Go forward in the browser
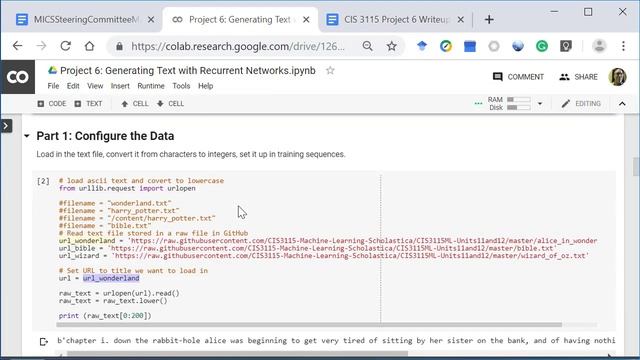 42,46
